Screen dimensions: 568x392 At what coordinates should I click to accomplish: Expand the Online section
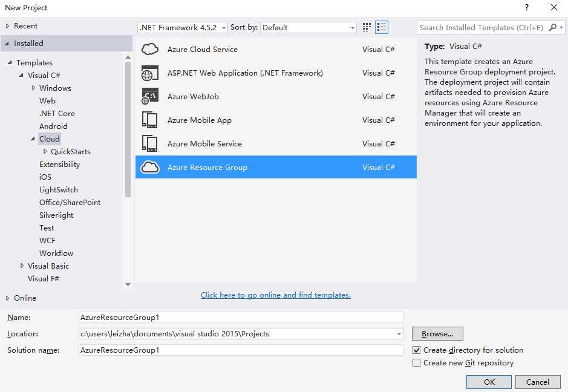tap(7, 298)
